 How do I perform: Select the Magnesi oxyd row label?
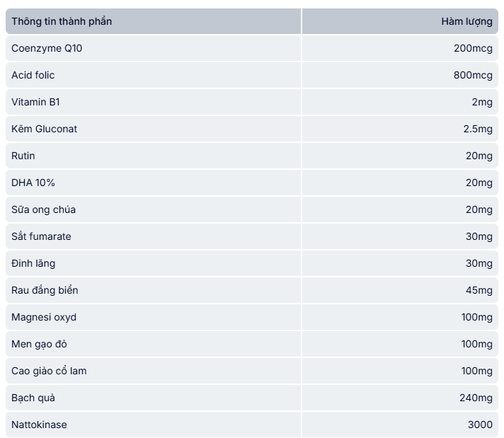pos(44,317)
